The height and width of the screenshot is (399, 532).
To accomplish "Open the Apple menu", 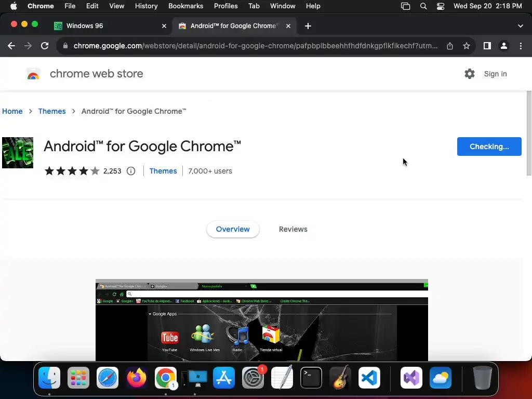I will tap(14, 6).
